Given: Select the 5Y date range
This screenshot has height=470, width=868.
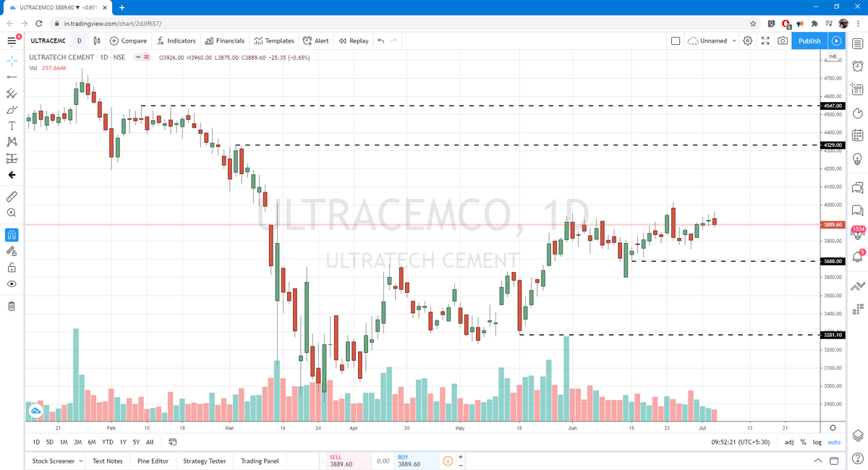Looking at the screenshot, I should click(x=136, y=442).
